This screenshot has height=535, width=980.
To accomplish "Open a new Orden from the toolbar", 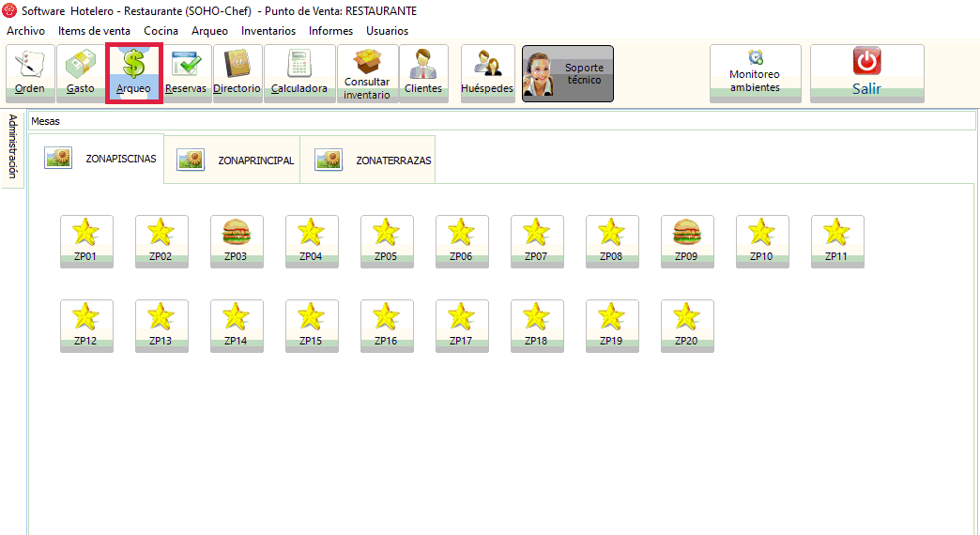I will [30, 73].
